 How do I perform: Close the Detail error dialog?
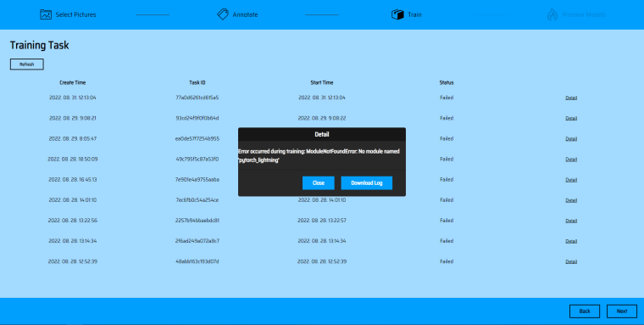319,183
